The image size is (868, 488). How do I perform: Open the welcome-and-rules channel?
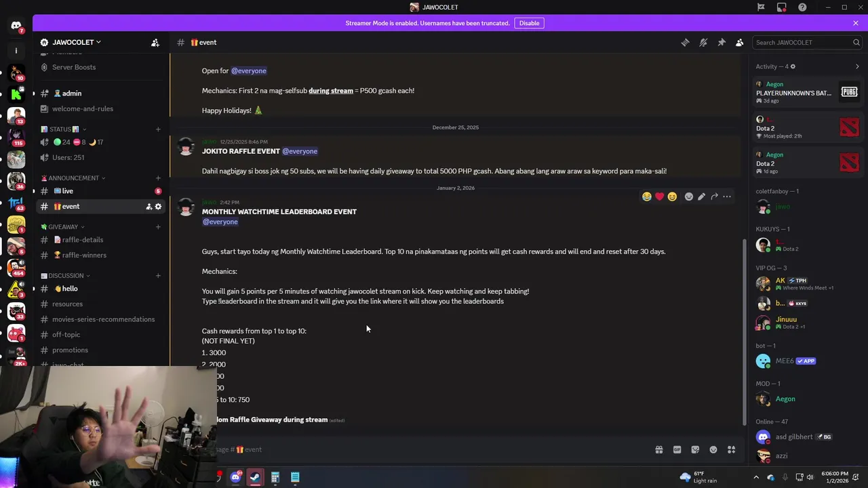tap(82, 108)
